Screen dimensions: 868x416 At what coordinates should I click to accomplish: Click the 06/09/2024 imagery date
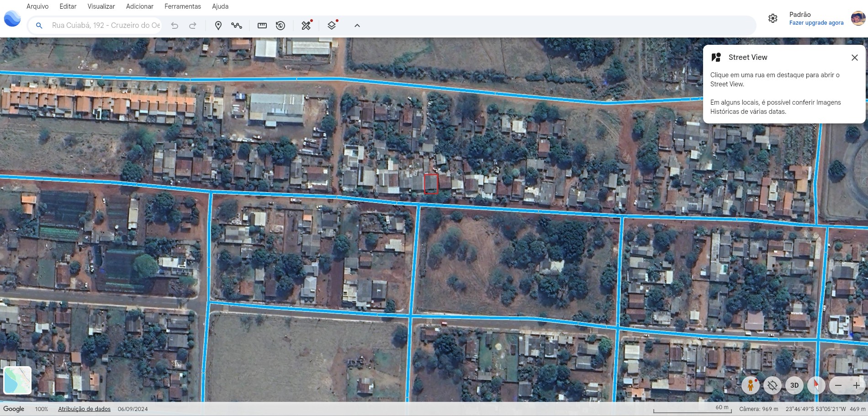[133, 409]
